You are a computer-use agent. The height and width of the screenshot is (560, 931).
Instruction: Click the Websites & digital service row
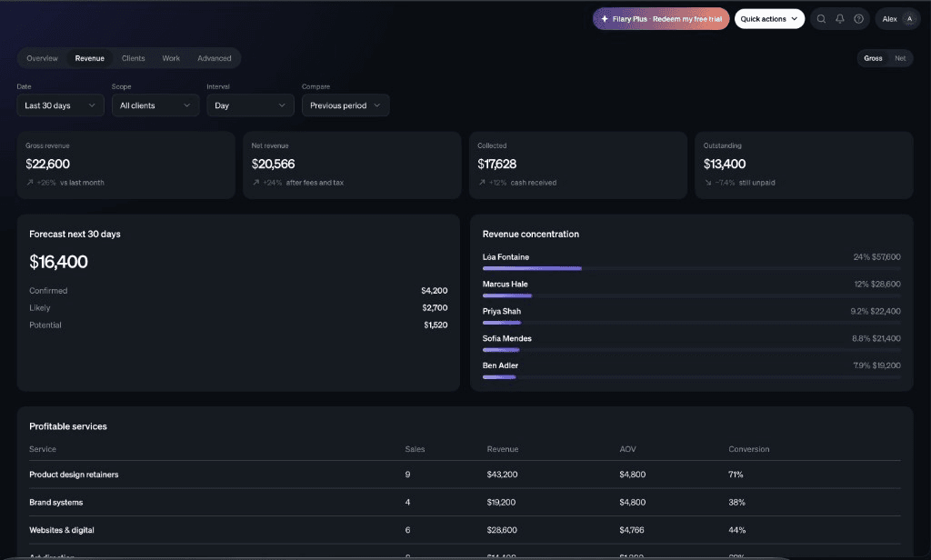465,530
